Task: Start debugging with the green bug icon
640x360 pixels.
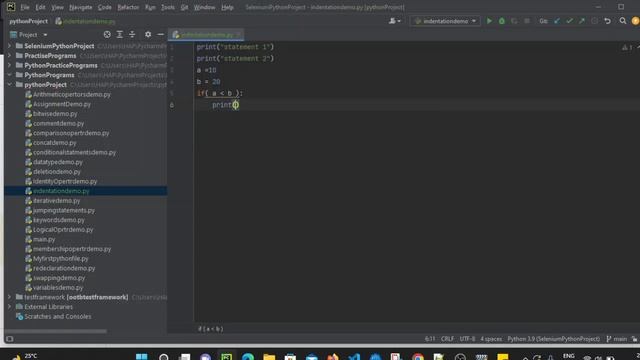Action: tap(502, 21)
